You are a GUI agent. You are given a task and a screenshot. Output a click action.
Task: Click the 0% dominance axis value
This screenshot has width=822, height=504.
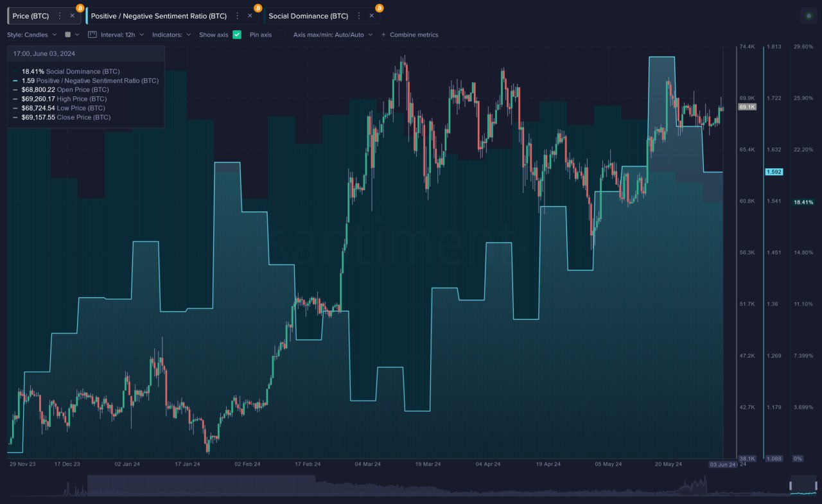(798, 458)
